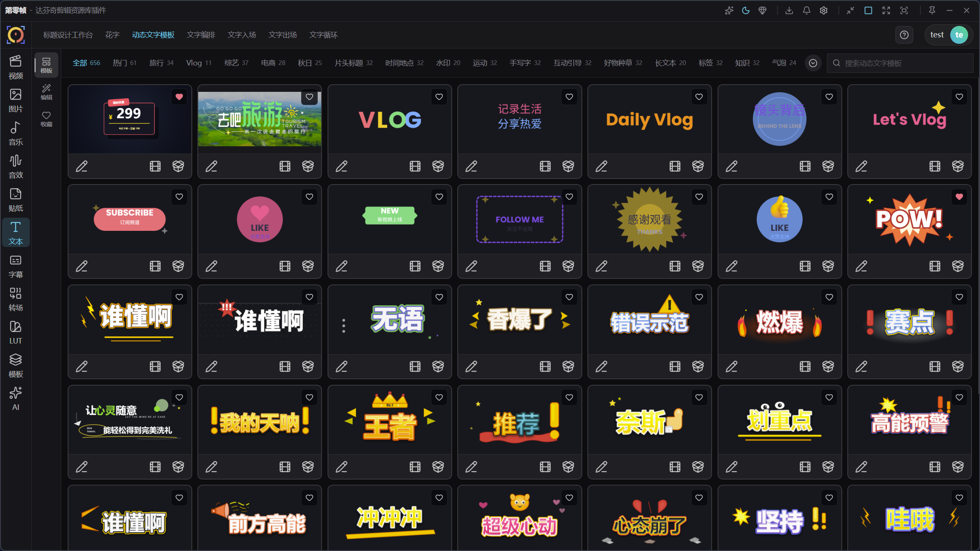The image size is (980, 551).
Task: Open the 字幕 subtitles section
Action: [x=16, y=266]
